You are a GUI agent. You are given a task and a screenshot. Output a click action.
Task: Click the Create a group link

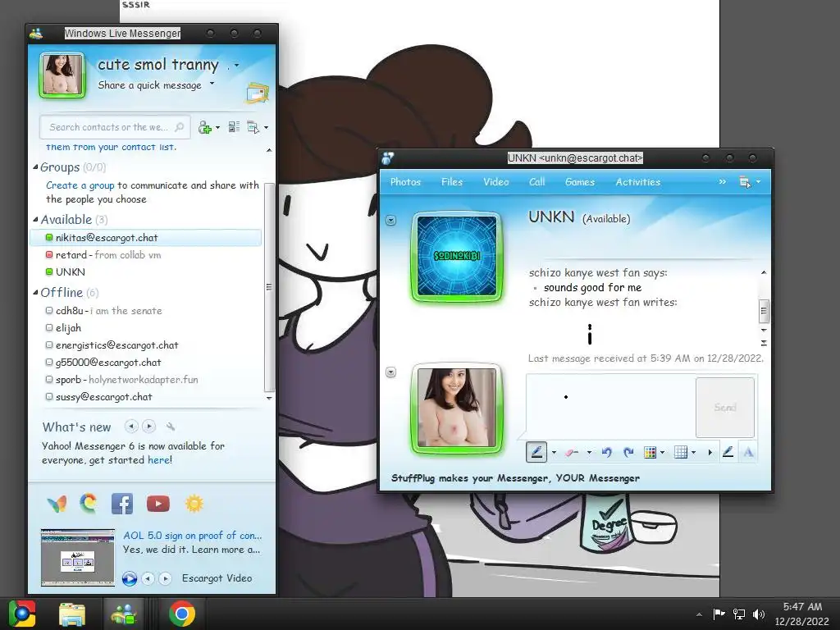pos(80,185)
